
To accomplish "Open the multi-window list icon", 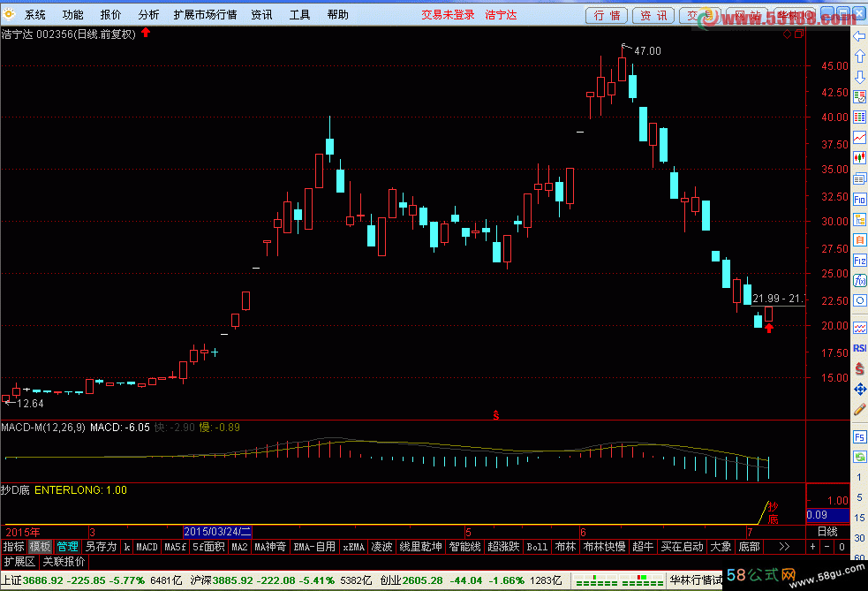I will pyautogui.click(x=859, y=178).
